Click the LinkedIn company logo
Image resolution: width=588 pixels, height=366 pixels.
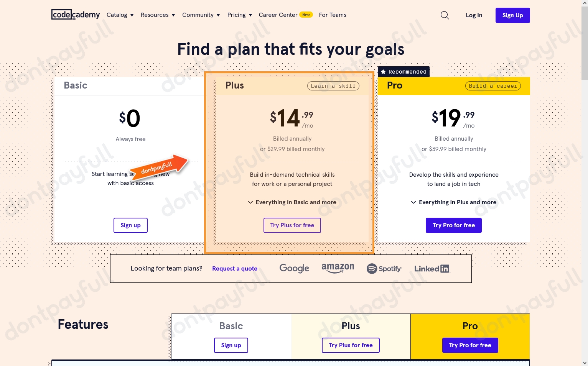tap(432, 268)
